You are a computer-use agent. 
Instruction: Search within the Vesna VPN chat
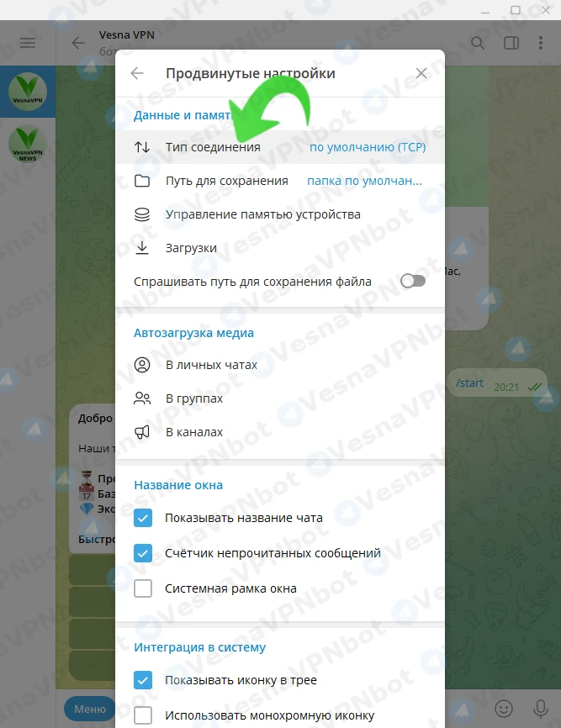(478, 43)
